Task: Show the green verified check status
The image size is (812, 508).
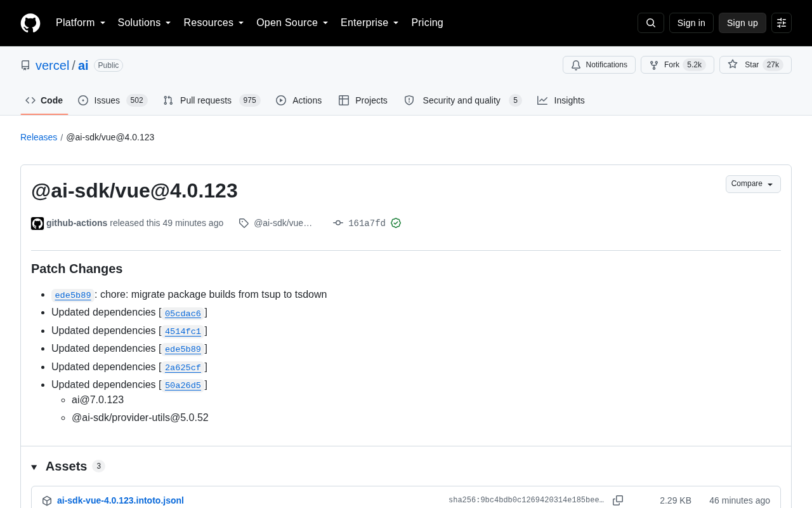Action: (x=396, y=223)
